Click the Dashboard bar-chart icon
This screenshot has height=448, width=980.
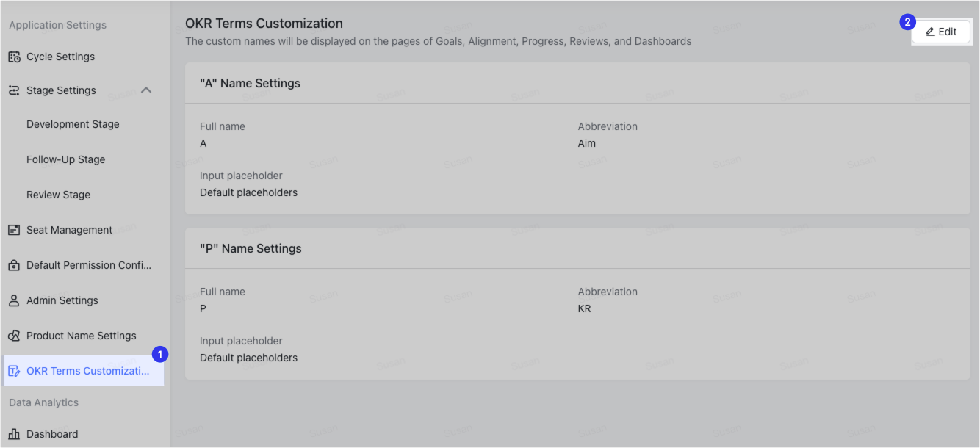click(x=12, y=434)
